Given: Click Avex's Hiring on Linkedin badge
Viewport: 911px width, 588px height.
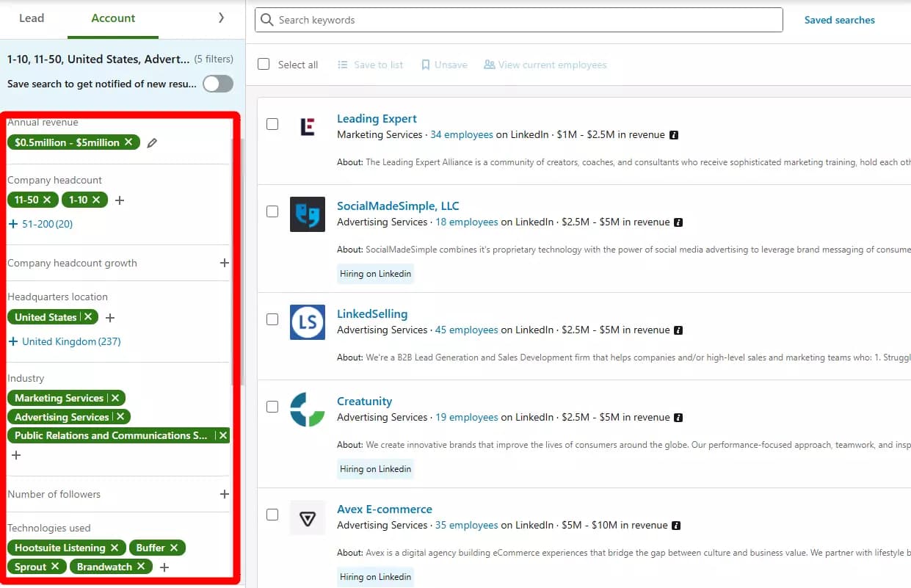Looking at the screenshot, I should pyautogui.click(x=376, y=577).
